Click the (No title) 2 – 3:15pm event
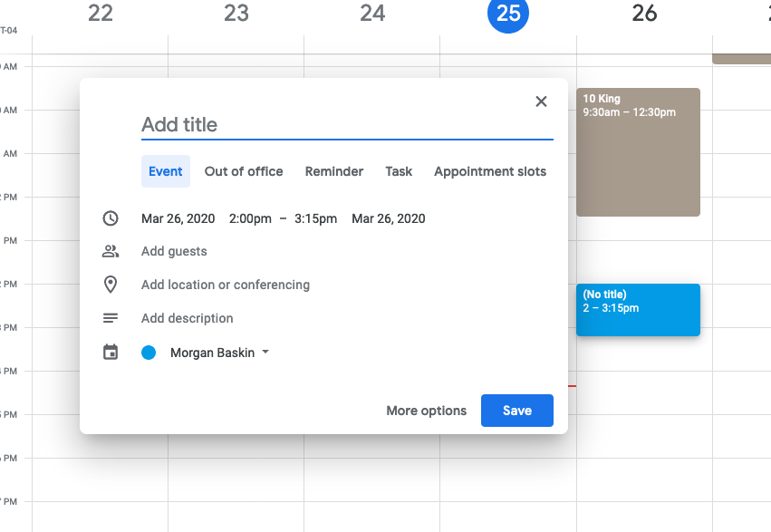This screenshot has height=532, width=771. point(638,310)
